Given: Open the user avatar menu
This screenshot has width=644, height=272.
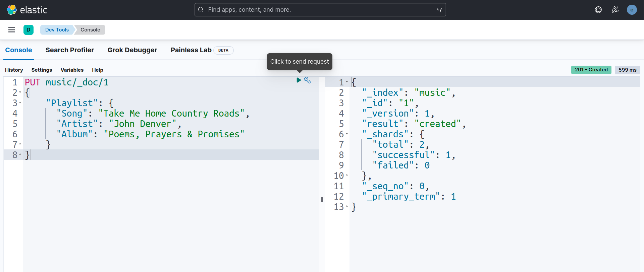Looking at the screenshot, I should point(632,10).
